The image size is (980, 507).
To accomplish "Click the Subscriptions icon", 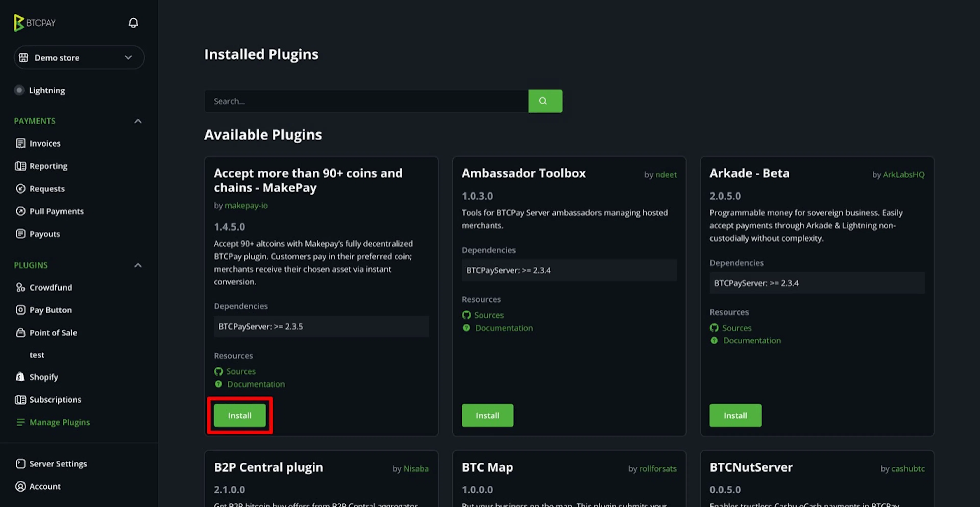I will tap(20, 400).
